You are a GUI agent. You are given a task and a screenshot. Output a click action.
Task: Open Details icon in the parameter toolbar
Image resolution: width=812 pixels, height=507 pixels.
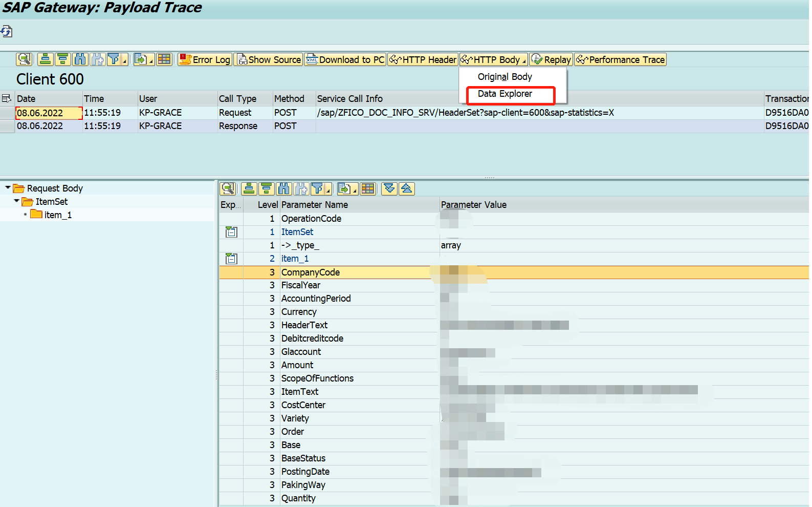tap(228, 189)
